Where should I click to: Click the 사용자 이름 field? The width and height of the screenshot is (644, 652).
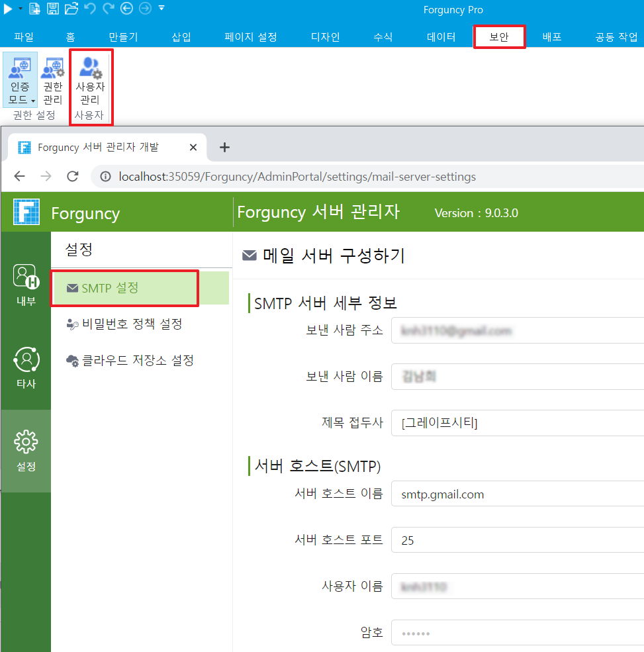(518, 586)
